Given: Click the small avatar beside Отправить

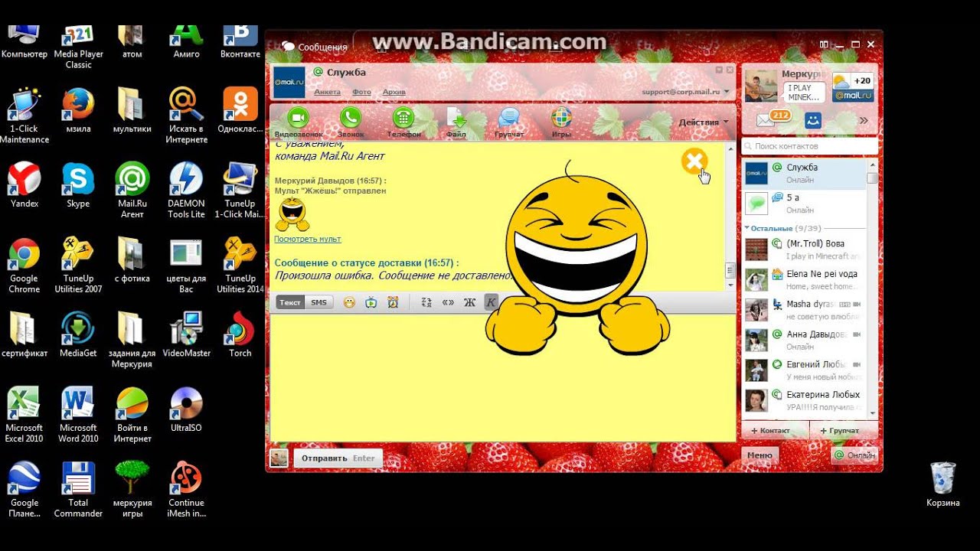Looking at the screenshot, I should coord(279,458).
